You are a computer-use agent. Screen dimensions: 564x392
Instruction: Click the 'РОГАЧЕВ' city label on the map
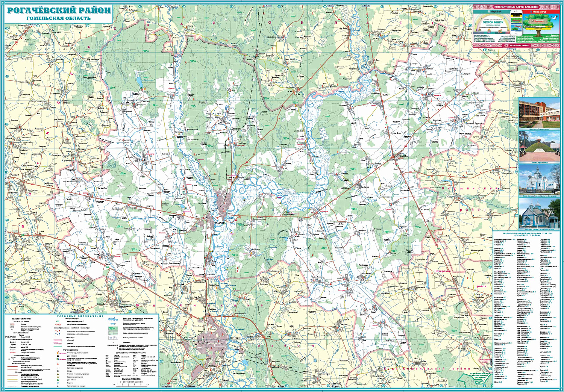tap(218, 222)
